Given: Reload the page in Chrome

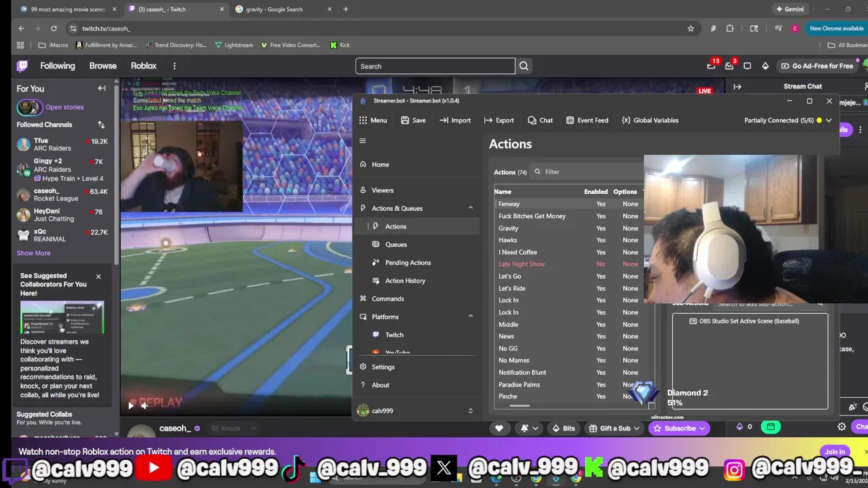Looking at the screenshot, I should click(x=54, y=28).
